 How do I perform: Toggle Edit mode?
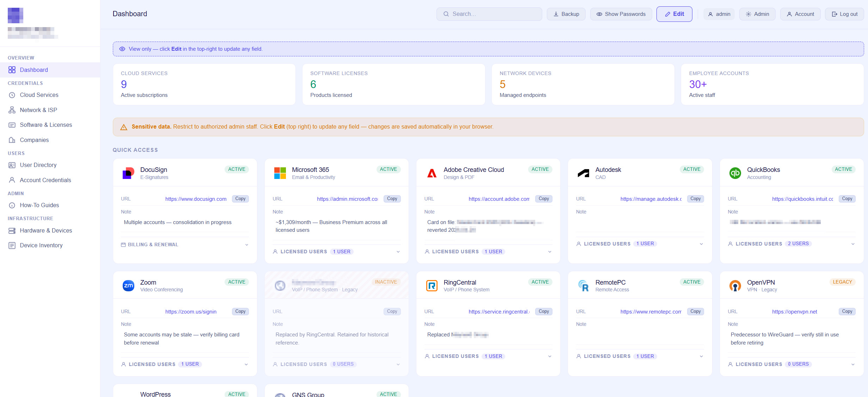click(x=674, y=14)
